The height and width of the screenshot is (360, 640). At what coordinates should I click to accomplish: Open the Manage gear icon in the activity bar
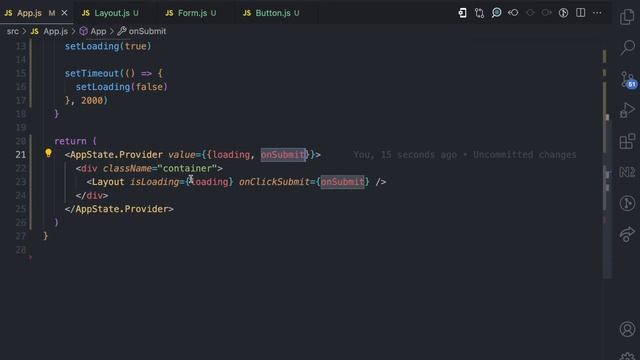[627, 356]
